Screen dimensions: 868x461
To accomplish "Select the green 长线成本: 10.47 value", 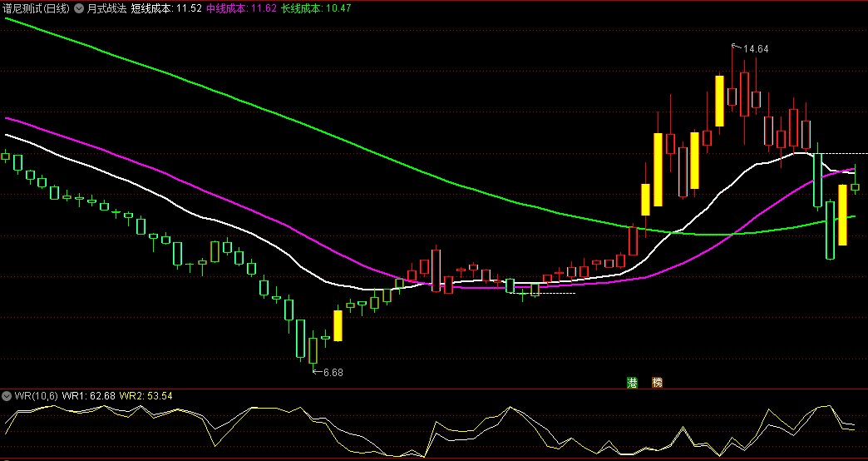I will pos(316,9).
